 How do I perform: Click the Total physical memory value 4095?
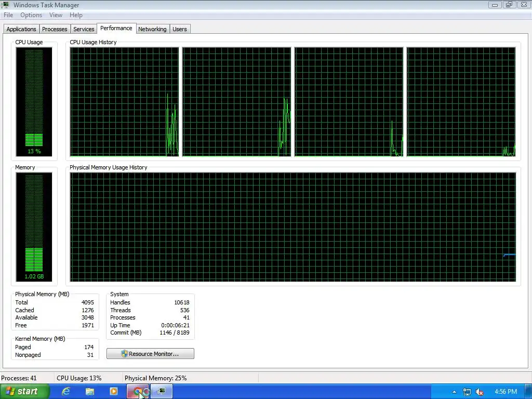tap(87, 302)
